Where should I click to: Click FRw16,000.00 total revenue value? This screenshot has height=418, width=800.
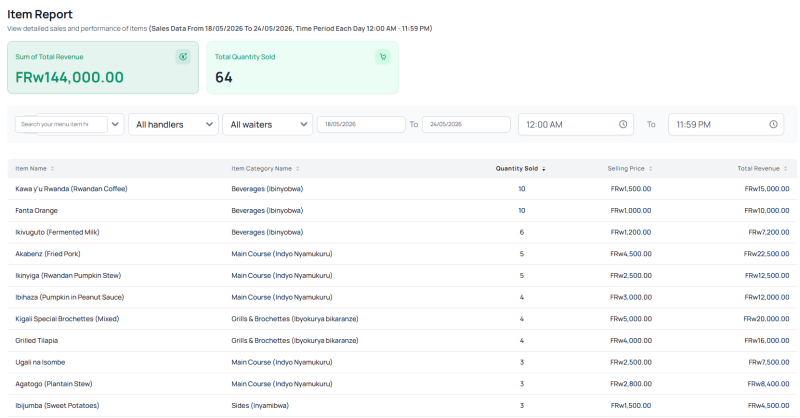[767, 340]
